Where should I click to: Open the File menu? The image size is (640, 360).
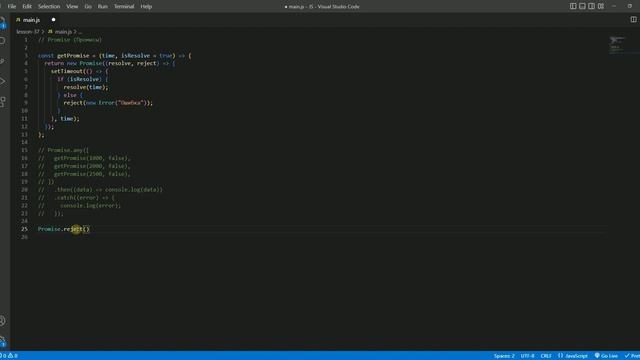pyautogui.click(x=12, y=7)
